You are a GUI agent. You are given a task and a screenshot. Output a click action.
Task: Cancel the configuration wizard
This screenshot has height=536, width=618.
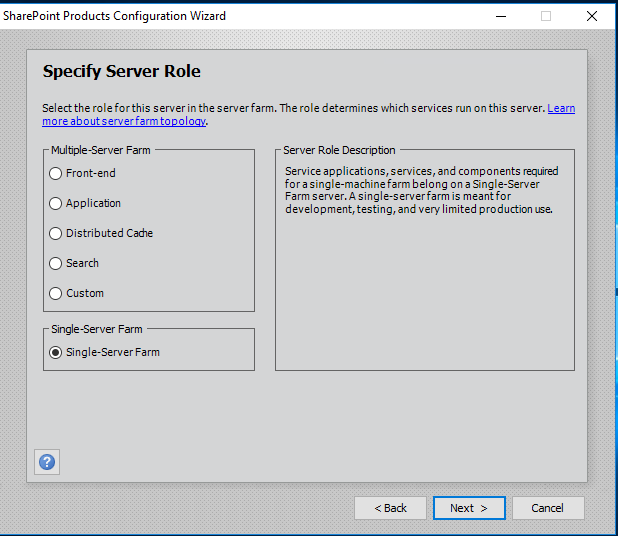[548, 508]
